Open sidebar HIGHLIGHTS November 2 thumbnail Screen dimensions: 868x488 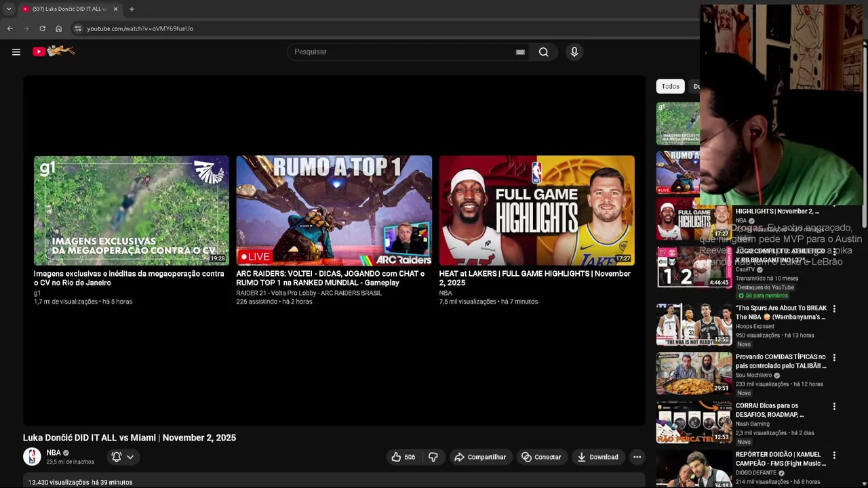tap(694, 218)
